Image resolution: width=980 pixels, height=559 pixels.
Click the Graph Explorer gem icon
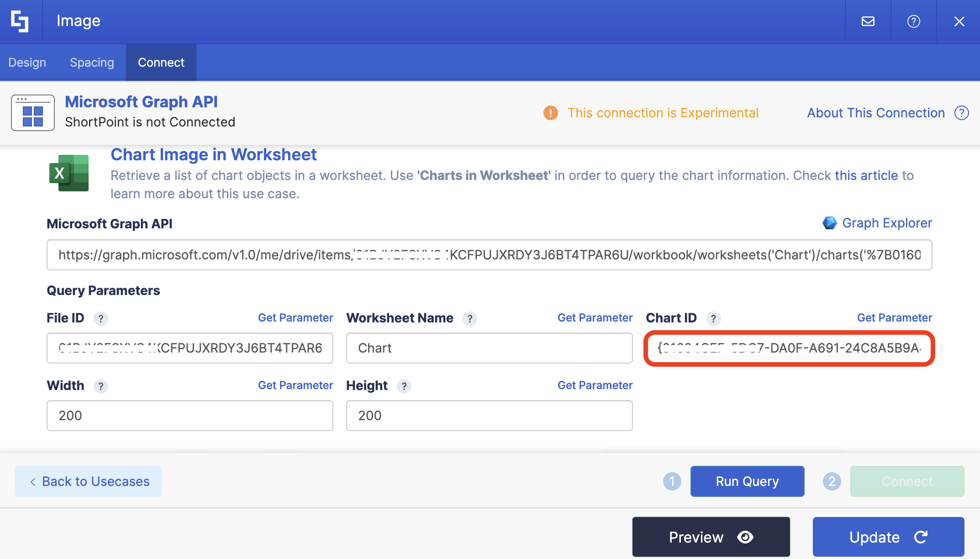click(x=830, y=223)
